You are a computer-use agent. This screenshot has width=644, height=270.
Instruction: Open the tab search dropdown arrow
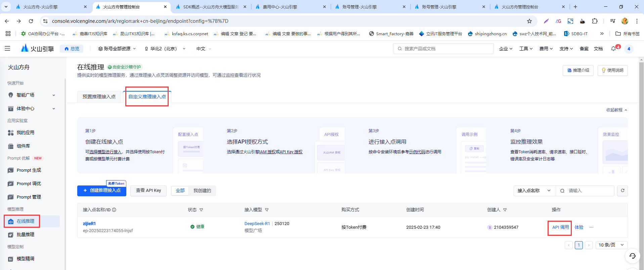tap(6, 7)
